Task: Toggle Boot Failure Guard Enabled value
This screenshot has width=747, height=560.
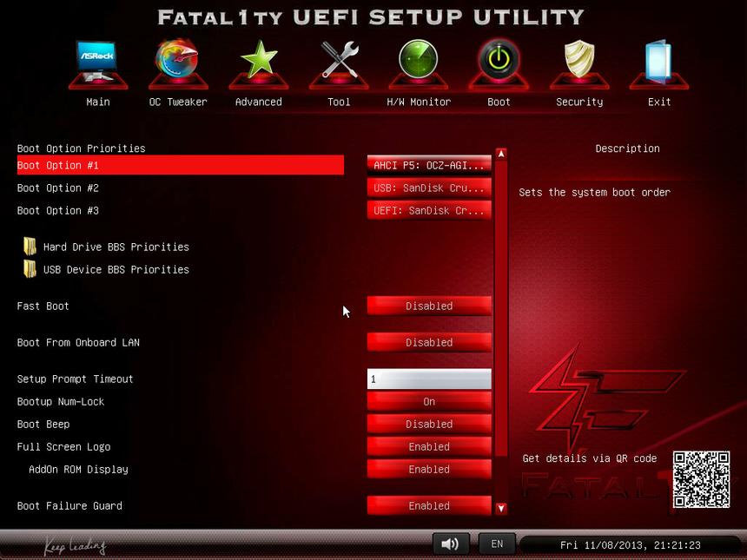Action: (429, 505)
